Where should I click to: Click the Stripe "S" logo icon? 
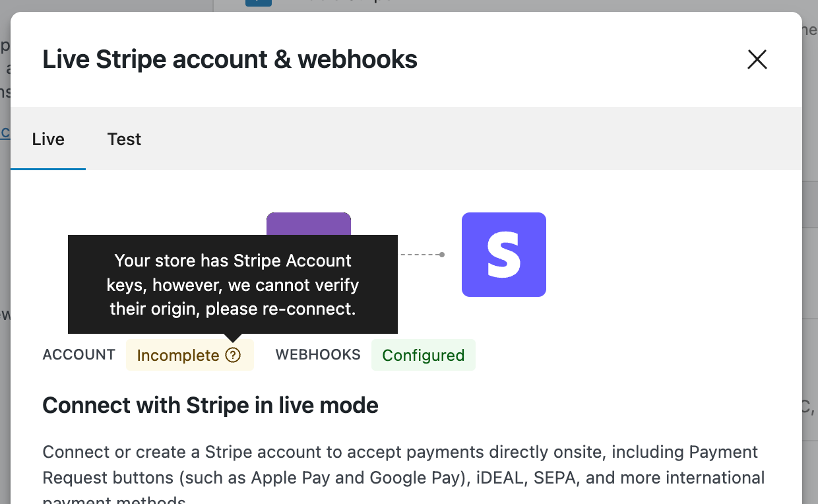503,254
